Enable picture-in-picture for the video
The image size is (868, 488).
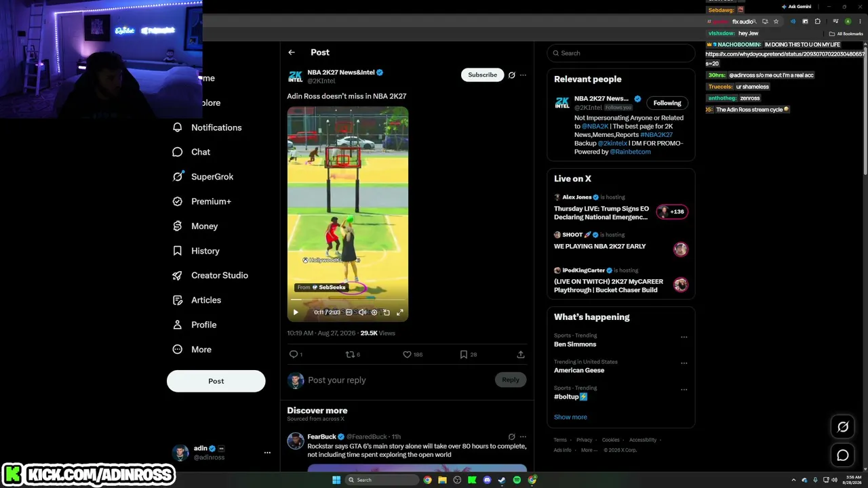coord(387,312)
